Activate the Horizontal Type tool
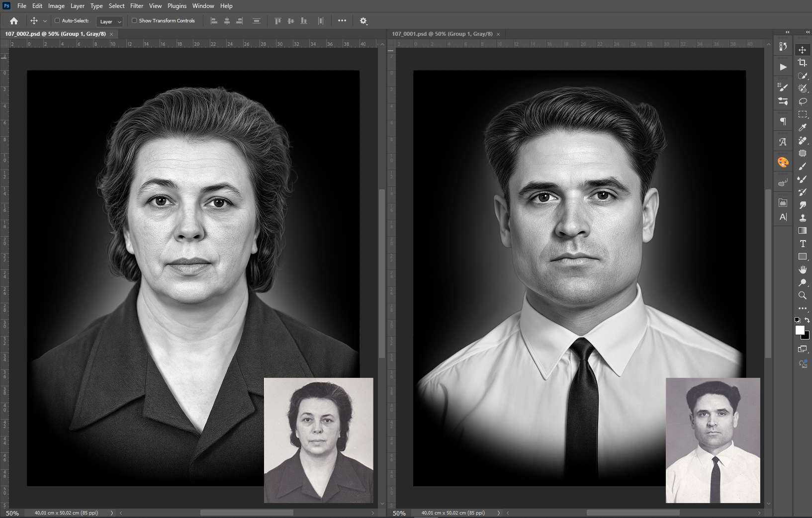 802,244
